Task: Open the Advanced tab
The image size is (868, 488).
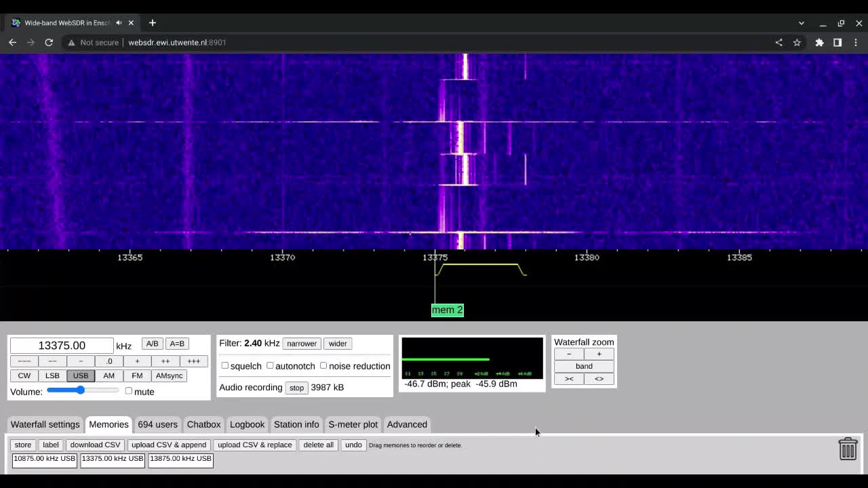Action: pyautogui.click(x=407, y=424)
